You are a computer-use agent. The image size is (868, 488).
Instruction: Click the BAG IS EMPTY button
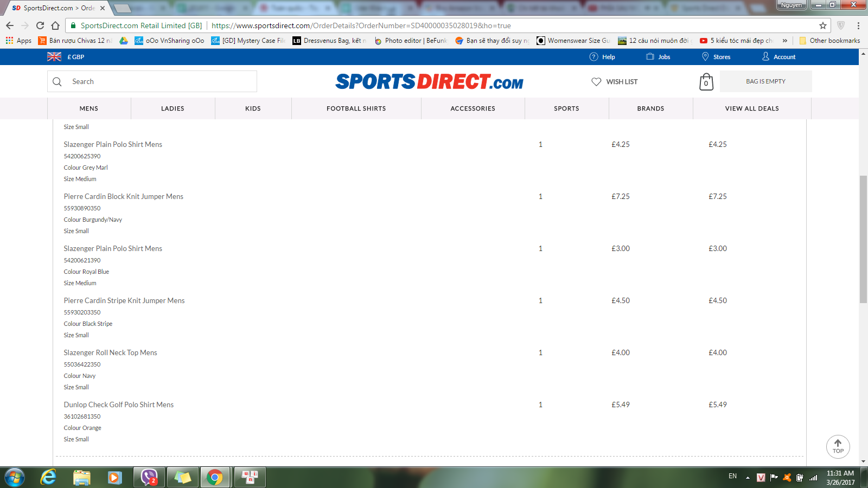[765, 81]
